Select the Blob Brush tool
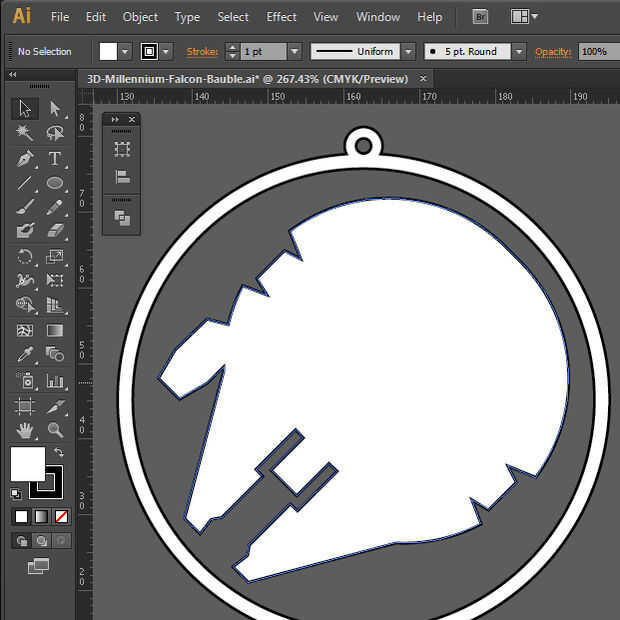620x620 pixels. pos(25,231)
